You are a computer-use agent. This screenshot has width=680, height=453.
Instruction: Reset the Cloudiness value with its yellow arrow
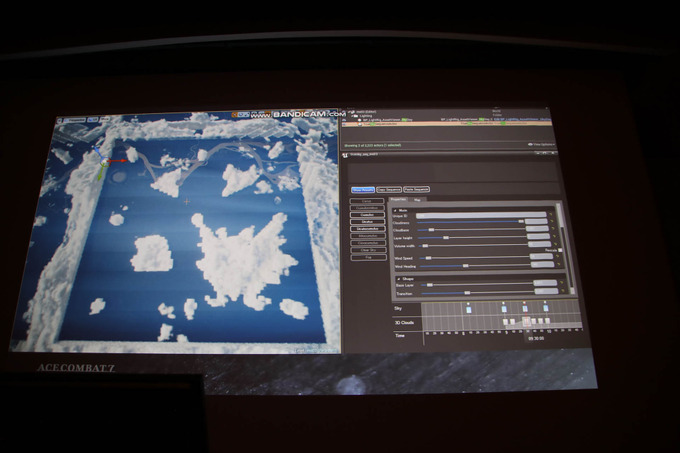[552, 222]
